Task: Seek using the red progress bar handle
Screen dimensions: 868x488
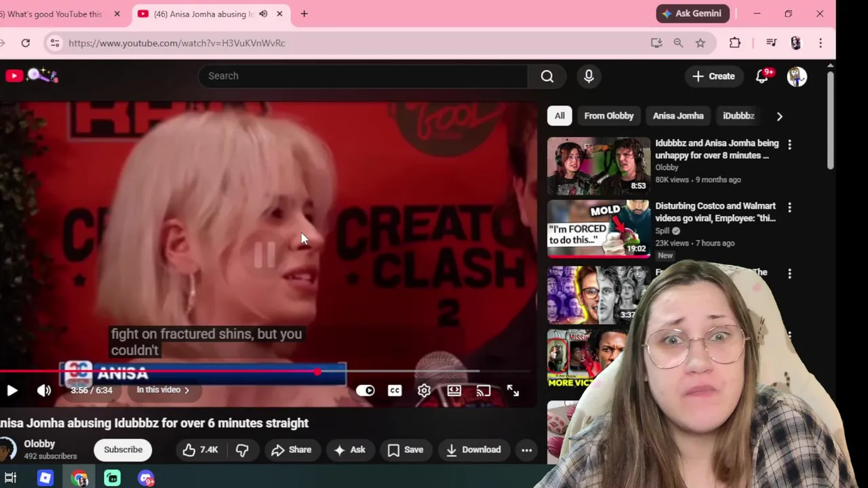Action: click(x=317, y=371)
